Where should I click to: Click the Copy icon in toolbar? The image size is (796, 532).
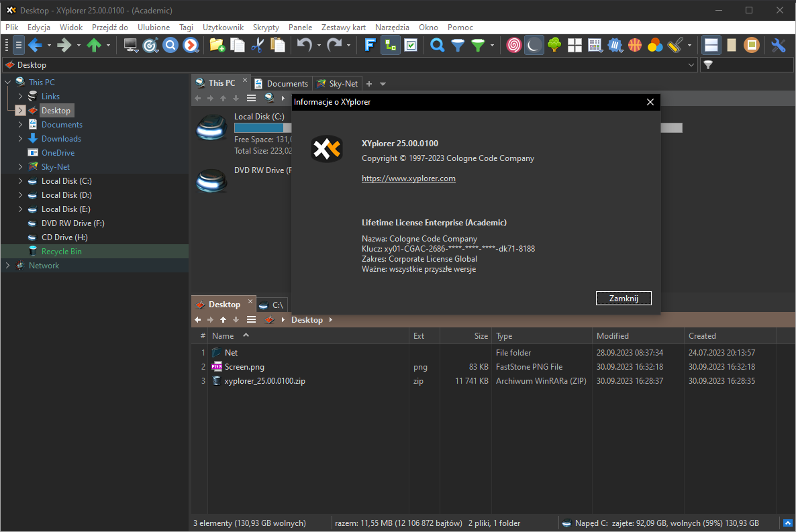click(x=238, y=46)
